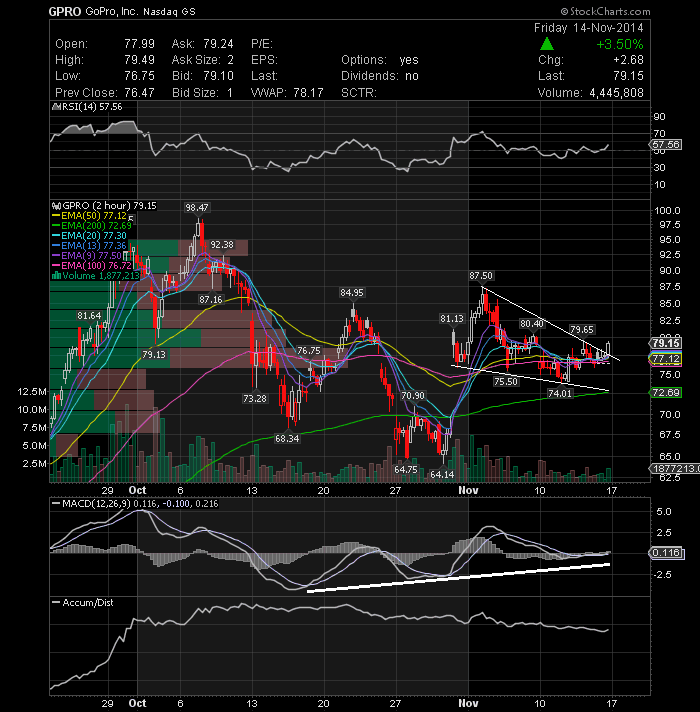Click the MACD(12,26,9) indicator label
The height and width of the screenshot is (712, 700).
click(136, 504)
